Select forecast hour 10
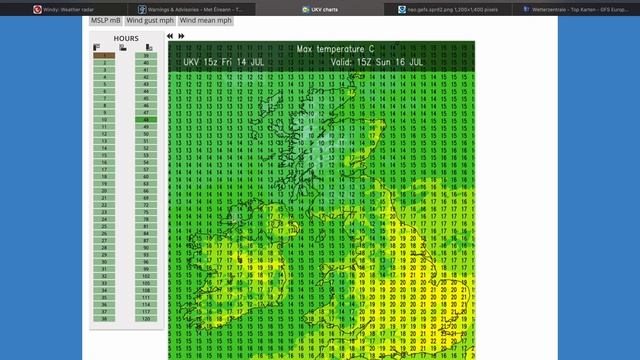This screenshot has width=640, height=360. [104, 120]
